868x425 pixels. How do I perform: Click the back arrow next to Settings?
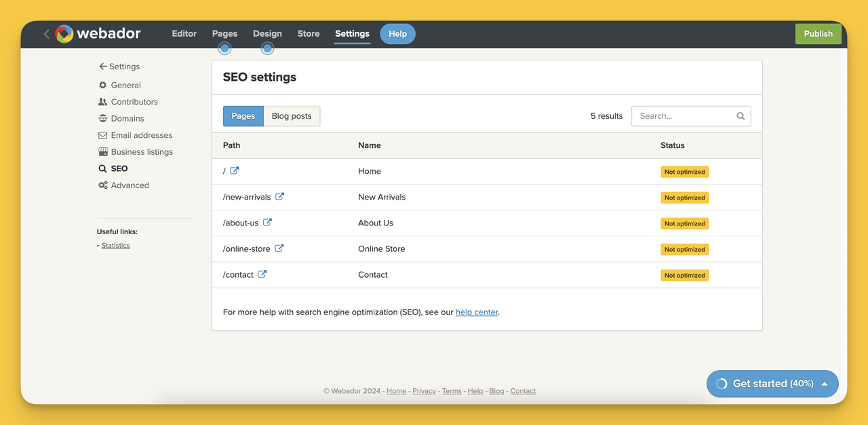coord(103,67)
